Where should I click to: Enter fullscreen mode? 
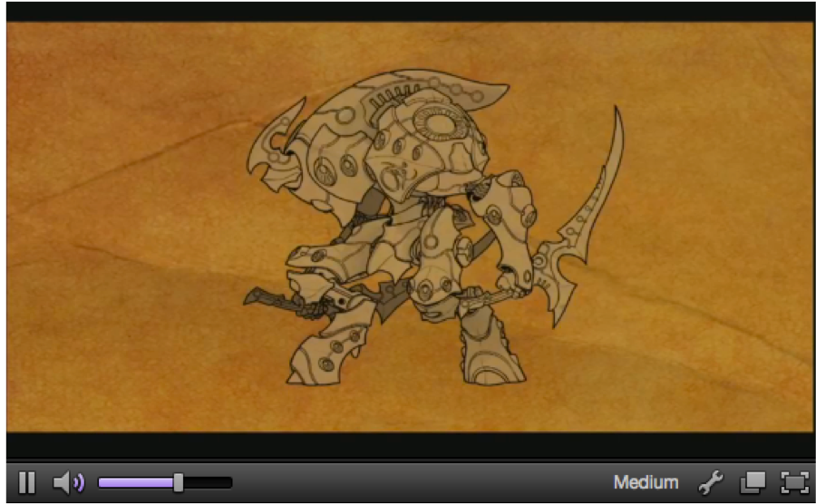click(x=793, y=482)
